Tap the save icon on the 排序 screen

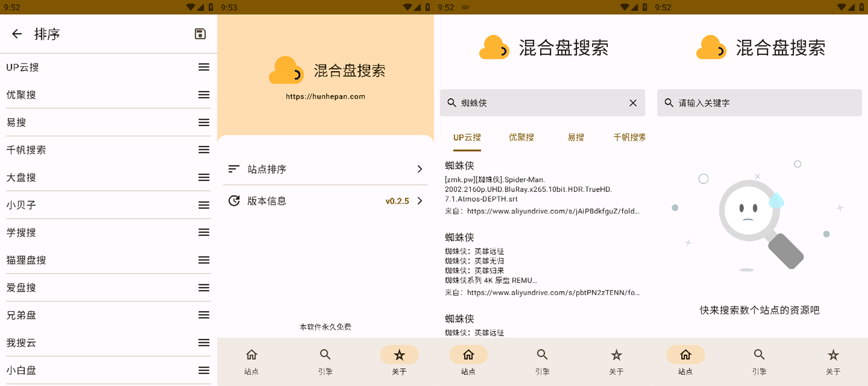point(200,34)
